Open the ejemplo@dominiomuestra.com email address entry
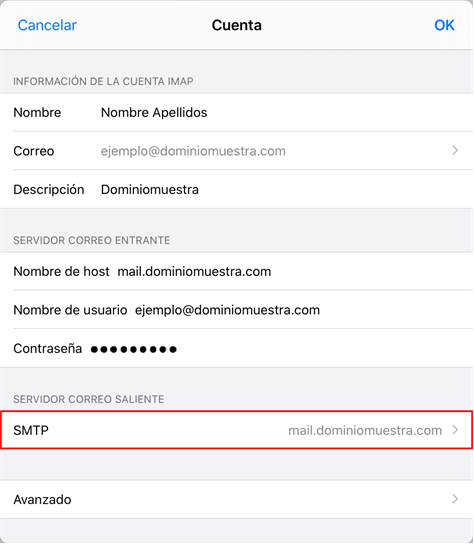This screenshot has width=474, height=544. click(193, 151)
